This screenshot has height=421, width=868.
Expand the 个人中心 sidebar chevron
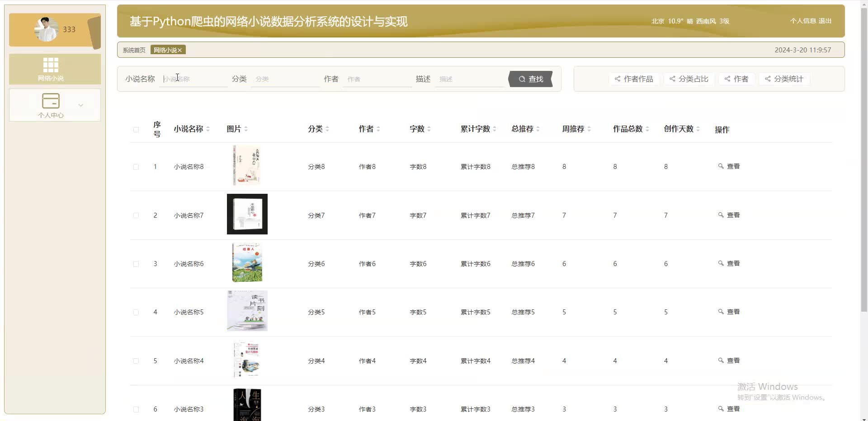[x=80, y=105]
